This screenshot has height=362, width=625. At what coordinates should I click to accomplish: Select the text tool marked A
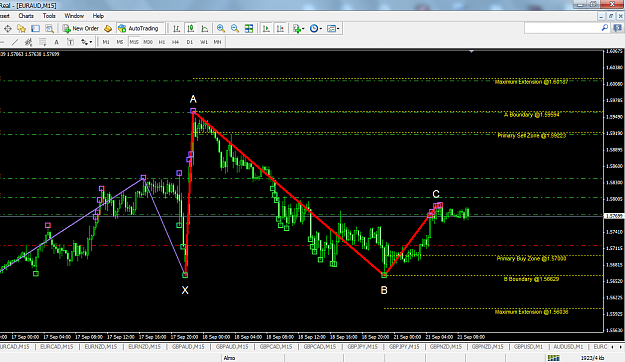click(x=56, y=42)
